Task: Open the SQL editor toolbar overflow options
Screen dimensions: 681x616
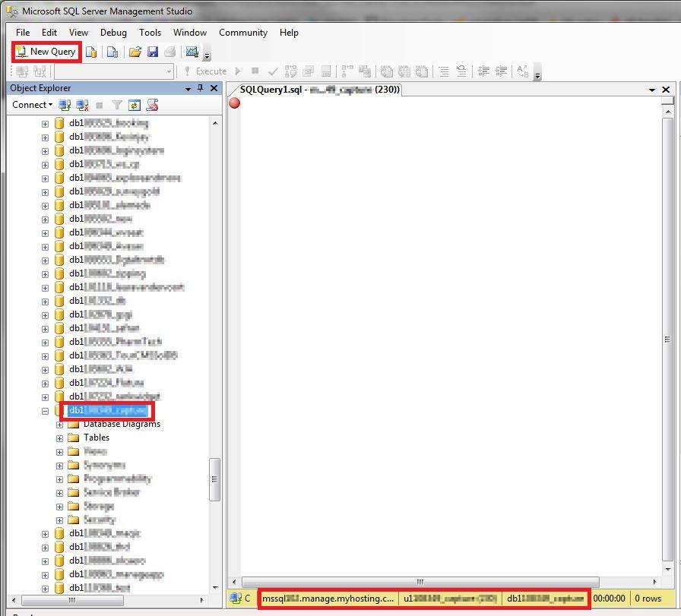Action: 537,72
